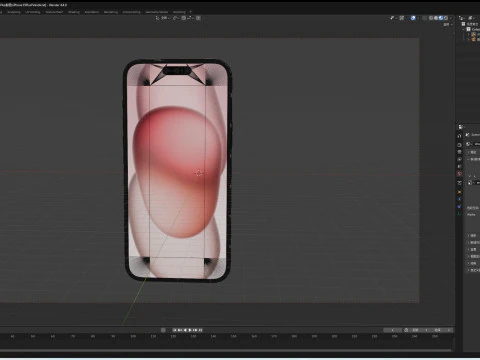This screenshot has height=360, width=480.
Task: Open the Rendering workspace tab
Action: click(x=111, y=12)
